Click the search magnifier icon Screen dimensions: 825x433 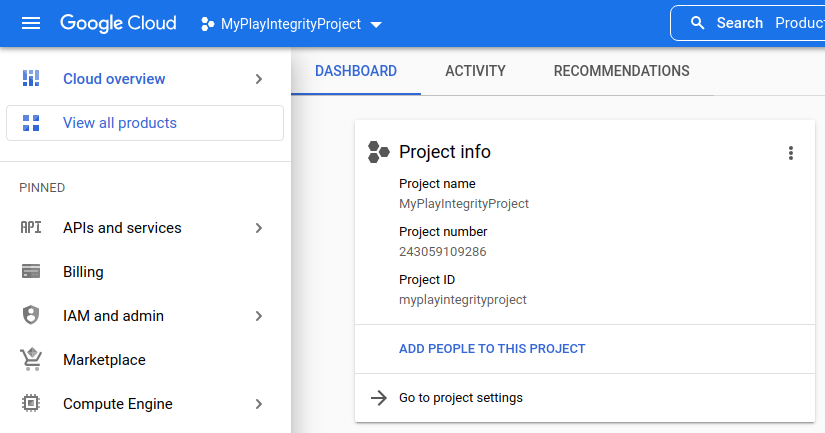697,23
